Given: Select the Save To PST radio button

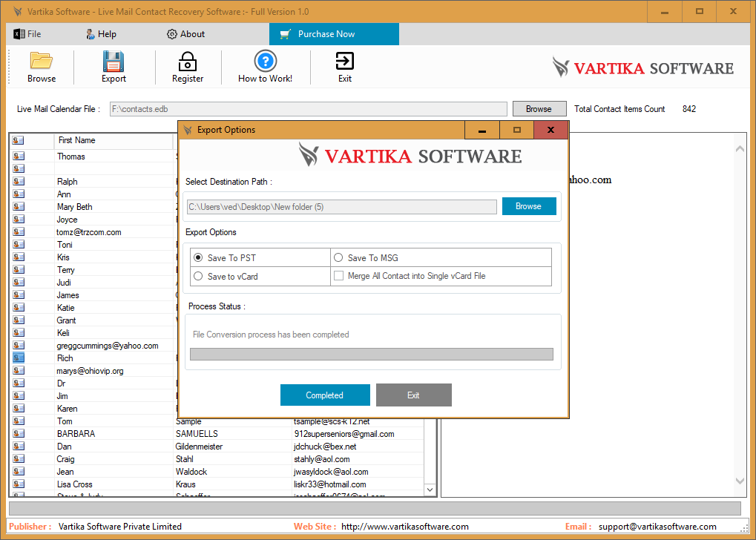Looking at the screenshot, I should coord(198,258).
